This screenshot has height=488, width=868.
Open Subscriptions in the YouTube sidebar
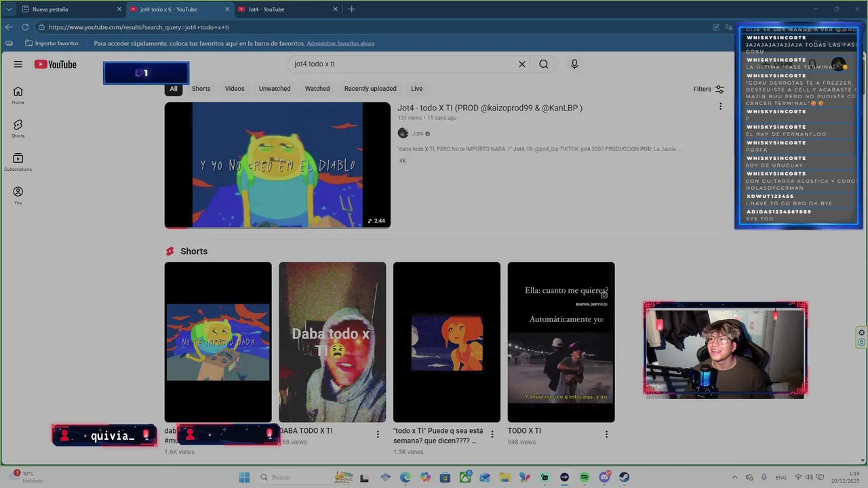18,162
